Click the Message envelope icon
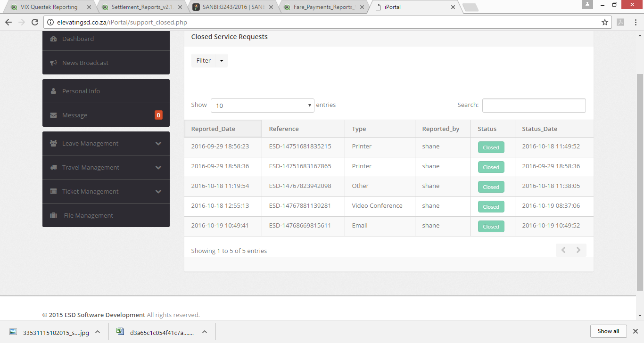The width and height of the screenshot is (644, 343). click(x=53, y=115)
